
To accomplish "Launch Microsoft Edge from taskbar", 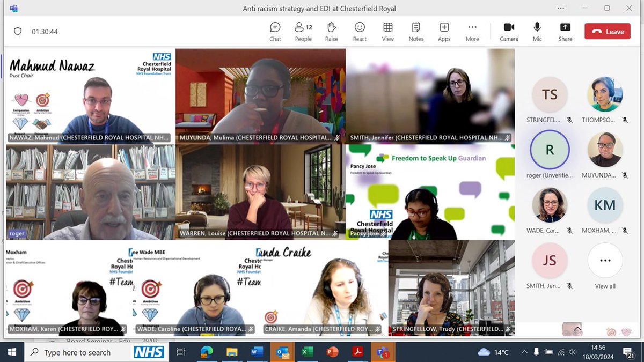I will [207, 352].
